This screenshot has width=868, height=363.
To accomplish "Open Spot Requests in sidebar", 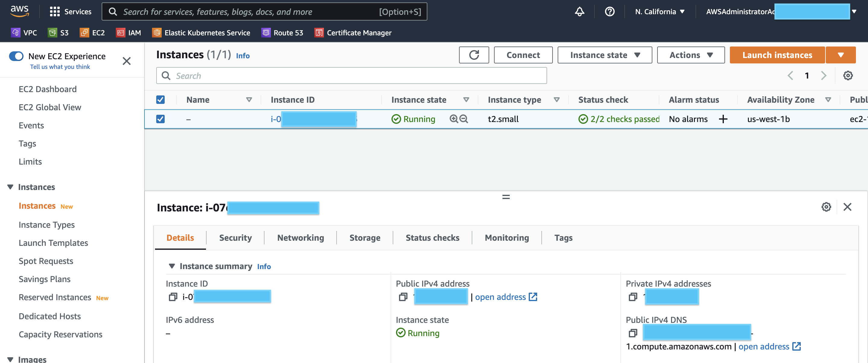I will 46,261.
